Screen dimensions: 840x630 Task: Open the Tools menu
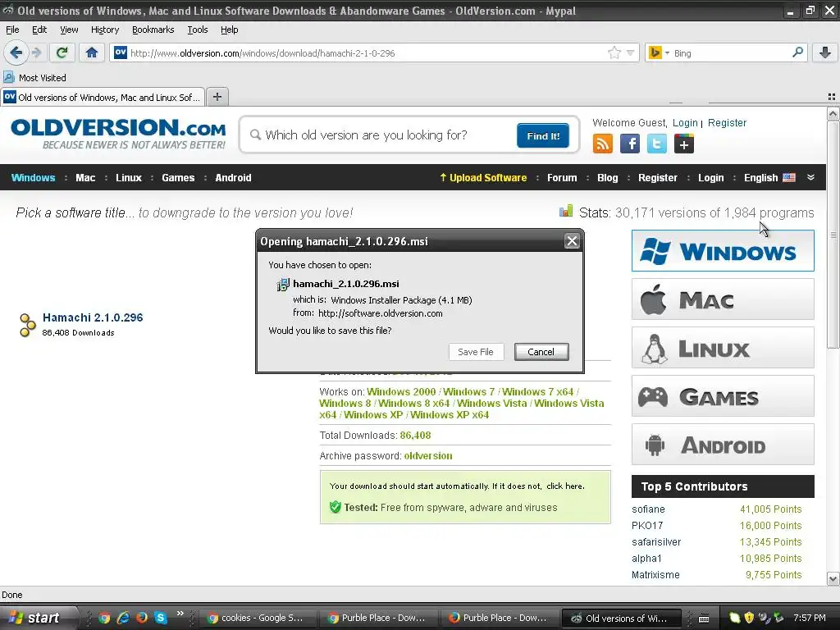pos(198,30)
